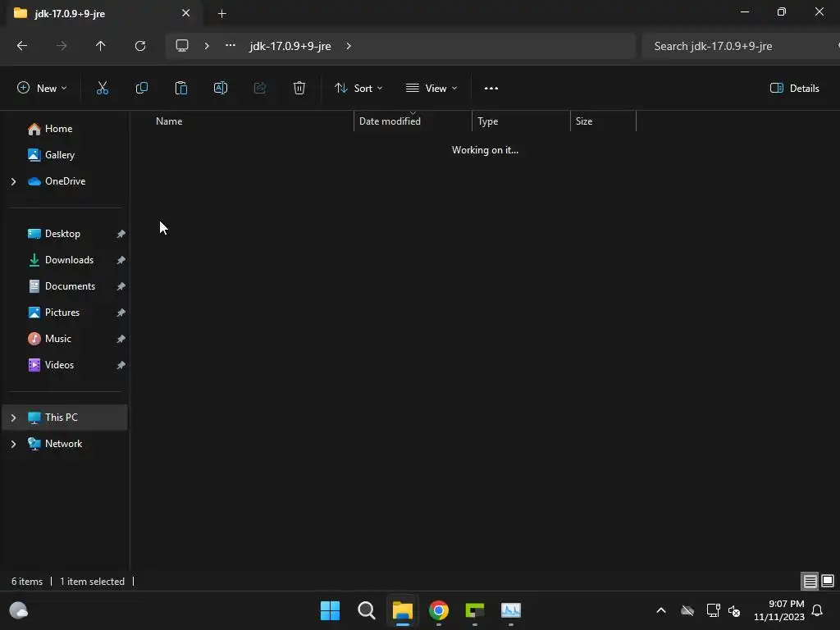Rename the selected item
Screen dimensions: 840x630
point(221,89)
